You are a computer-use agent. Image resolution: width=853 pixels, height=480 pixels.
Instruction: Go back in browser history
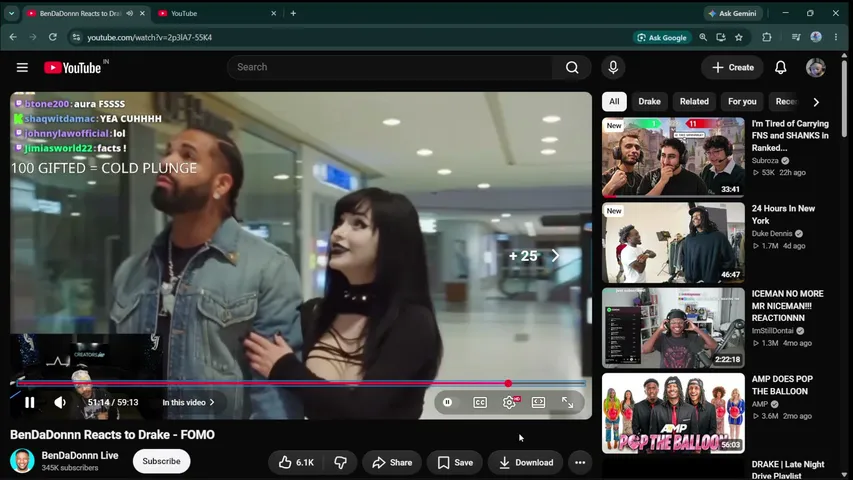13,38
